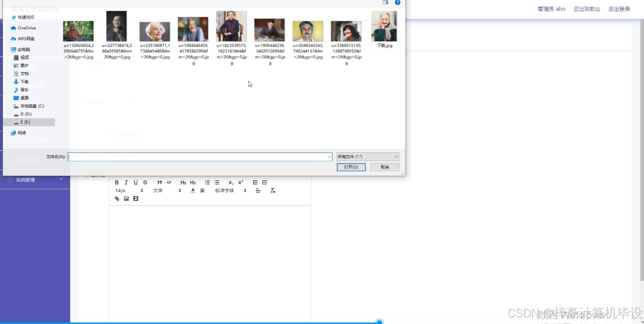
Task: Insert a hyperlink in the editor
Action: (x=116, y=199)
